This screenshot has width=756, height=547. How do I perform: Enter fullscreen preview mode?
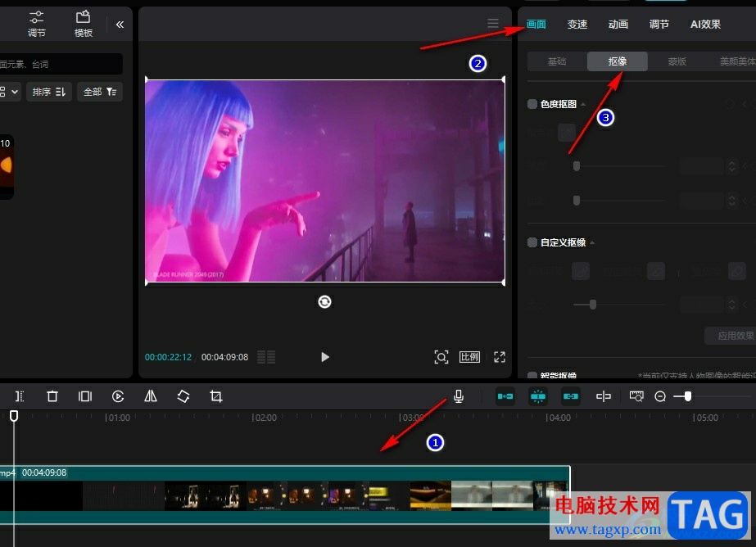(x=500, y=357)
